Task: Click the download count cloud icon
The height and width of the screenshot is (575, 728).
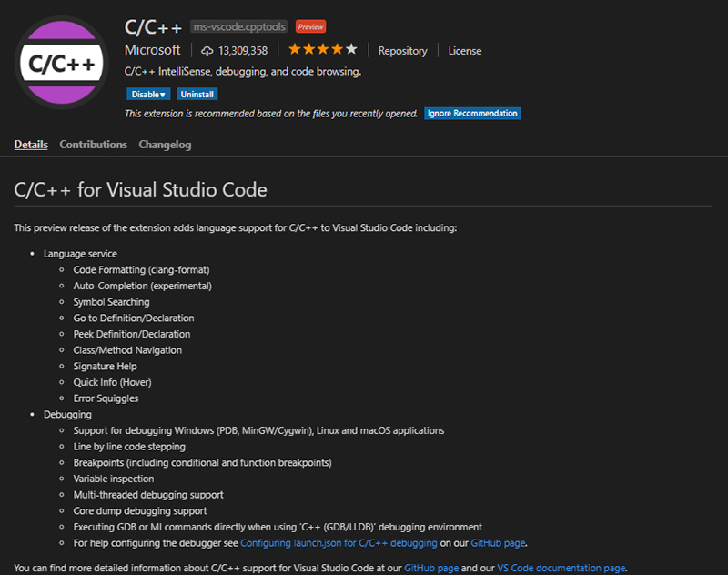Action: [208, 49]
